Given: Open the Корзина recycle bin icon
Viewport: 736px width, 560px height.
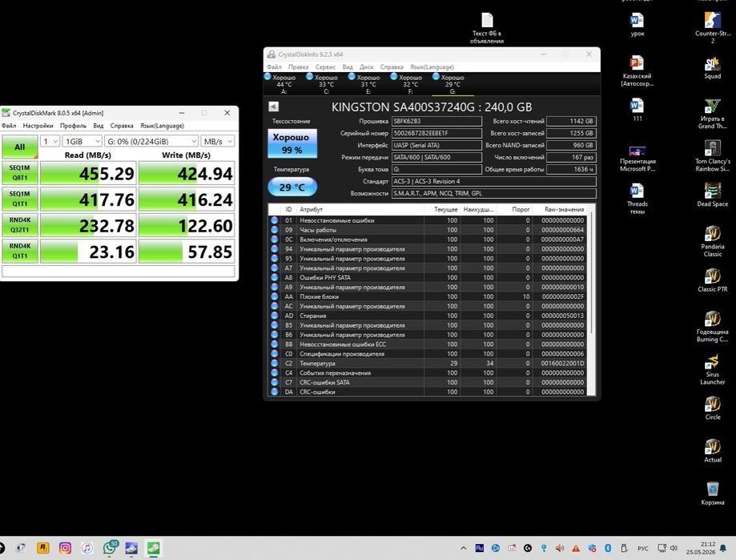Looking at the screenshot, I should click(712, 493).
